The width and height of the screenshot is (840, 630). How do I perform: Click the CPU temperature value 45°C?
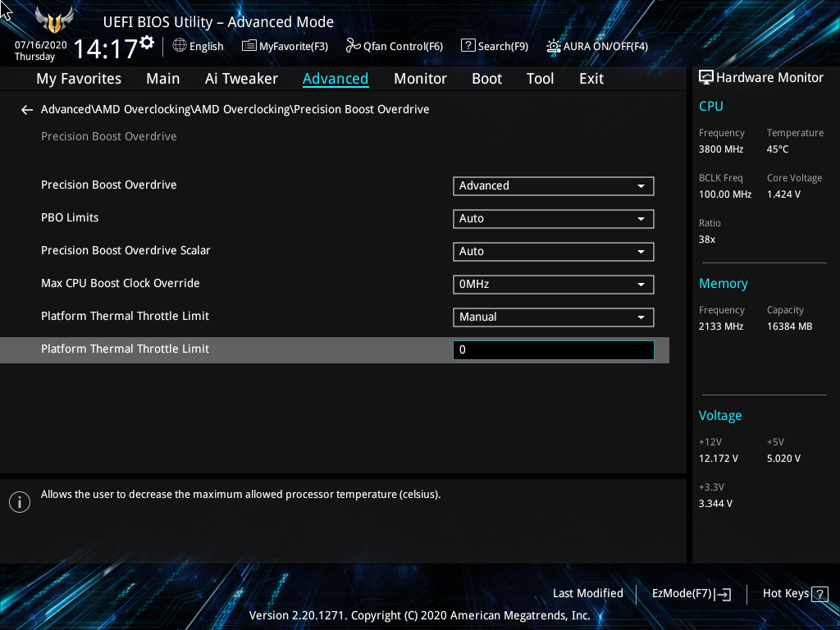point(778,149)
